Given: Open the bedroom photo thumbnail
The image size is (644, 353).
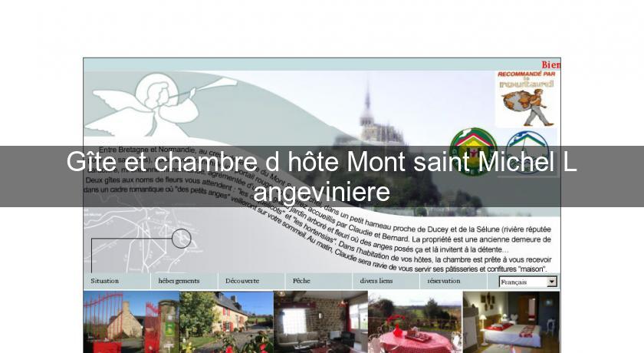Looking at the screenshot, I should tap(511, 322).
